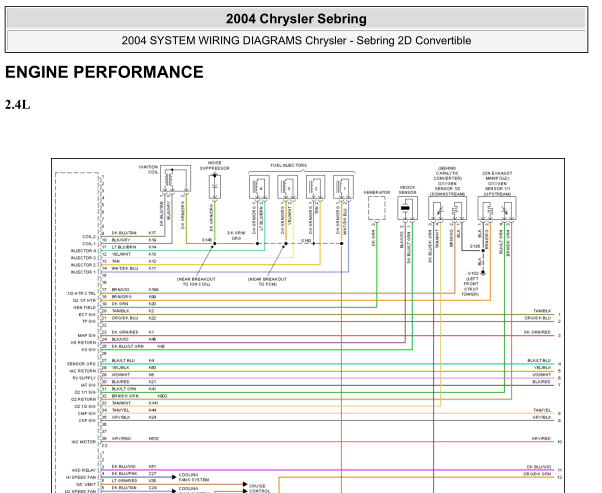This screenshot has height=493, width=602.
Task: Click the 'KNOCK SENSOR' label text
Action: 407,190
